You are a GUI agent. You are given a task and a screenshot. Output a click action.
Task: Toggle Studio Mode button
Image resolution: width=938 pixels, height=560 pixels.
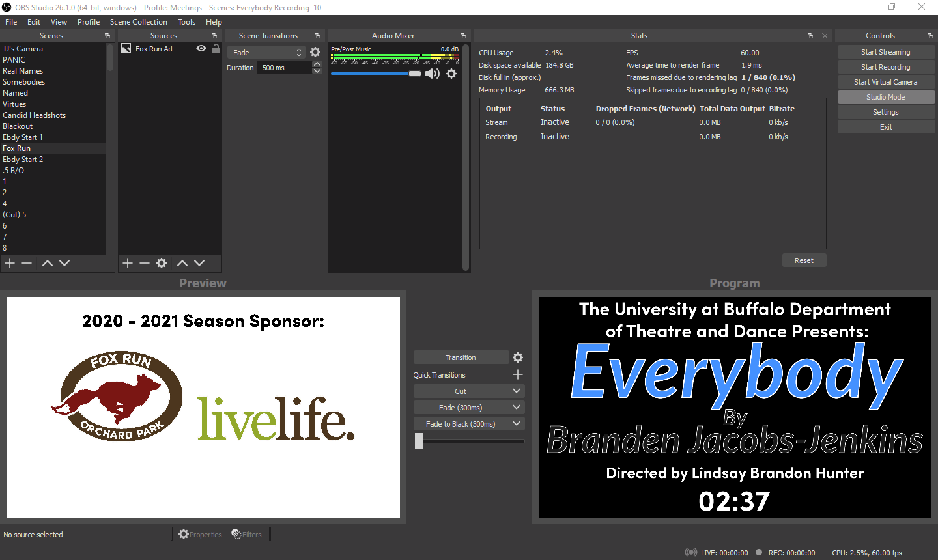(886, 97)
